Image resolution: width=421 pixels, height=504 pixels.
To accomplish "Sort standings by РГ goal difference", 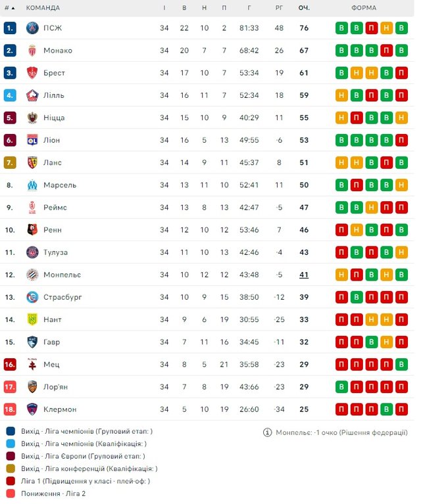I will click(279, 8).
